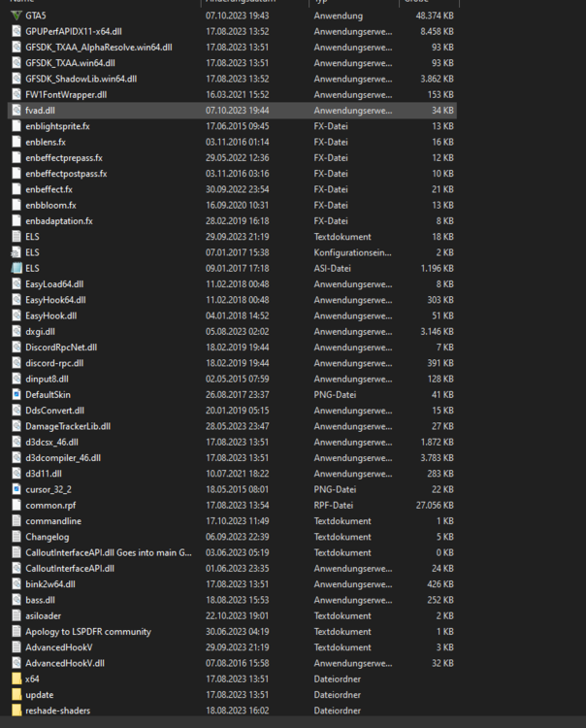Click the date 07.10.2023 19:44 of fvad.dll
The image size is (586, 728).
(x=237, y=111)
